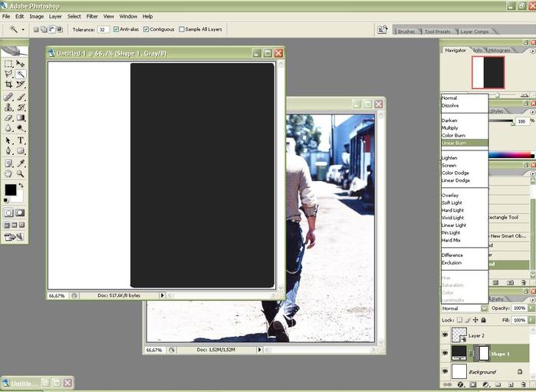Select the Eyedropper tool

21,163
